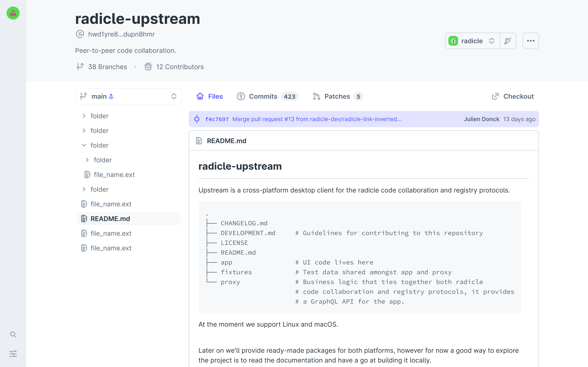588x367 pixels.
Task: Click the avatar icon in the top-left corner
Action: 13,13
